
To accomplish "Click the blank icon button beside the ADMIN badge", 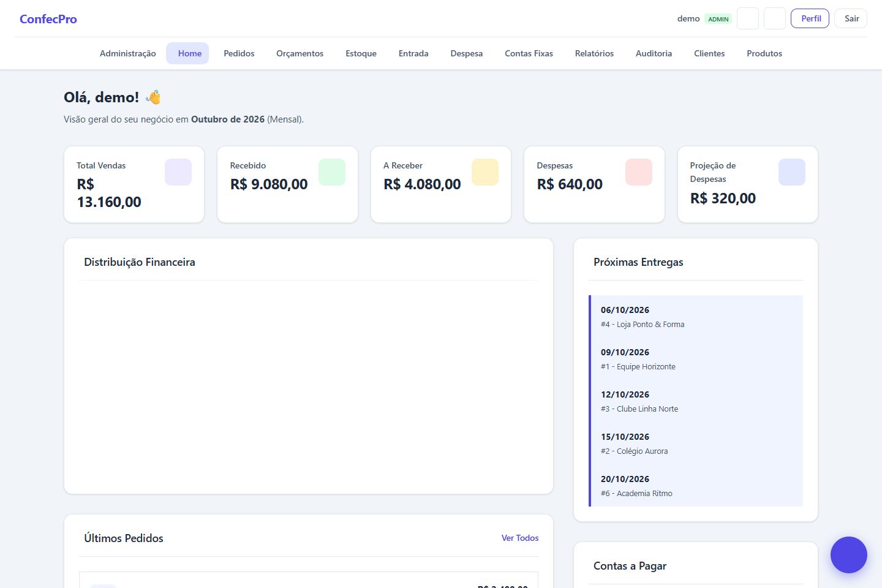I will pos(748,18).
